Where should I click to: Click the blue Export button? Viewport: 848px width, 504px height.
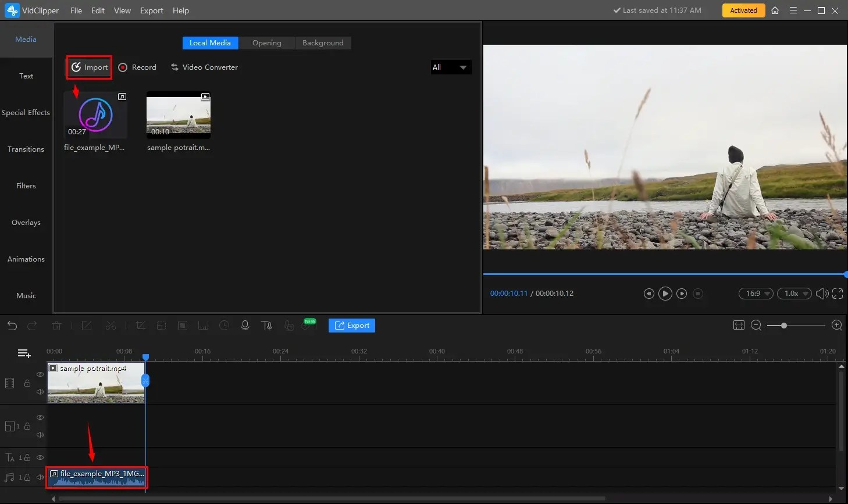tap(351, 325)
